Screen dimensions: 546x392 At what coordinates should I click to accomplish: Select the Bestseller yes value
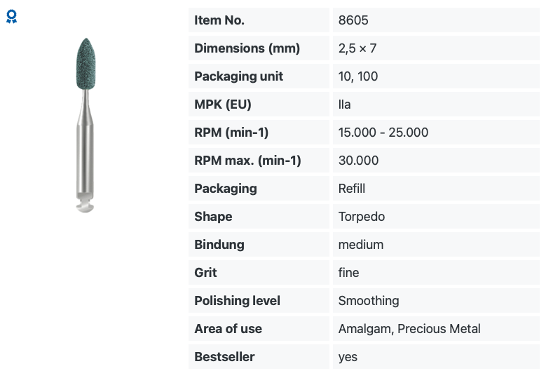(348, 357)
